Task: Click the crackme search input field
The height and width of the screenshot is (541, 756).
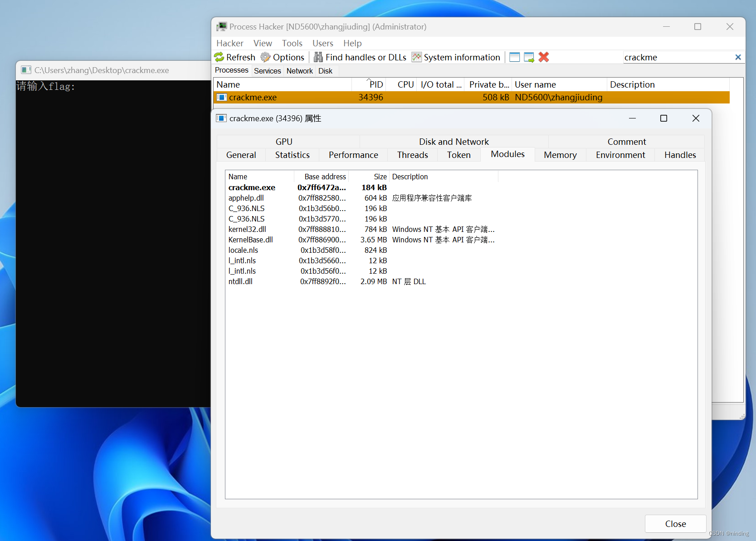Action: pyautogui.click(x=678, y=57)
